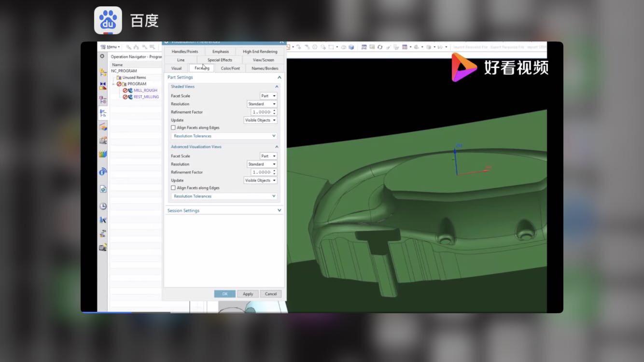This screenshot has width=644, height=362.
Task: Open the Reuse Library sidebar icon
Action: [x=103, y=140]
